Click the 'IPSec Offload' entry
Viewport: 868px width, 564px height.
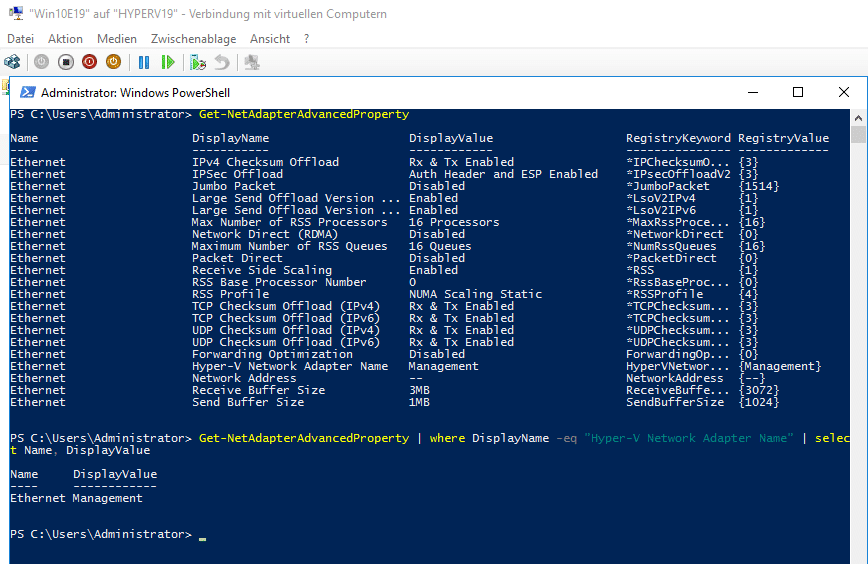point(237,174)
